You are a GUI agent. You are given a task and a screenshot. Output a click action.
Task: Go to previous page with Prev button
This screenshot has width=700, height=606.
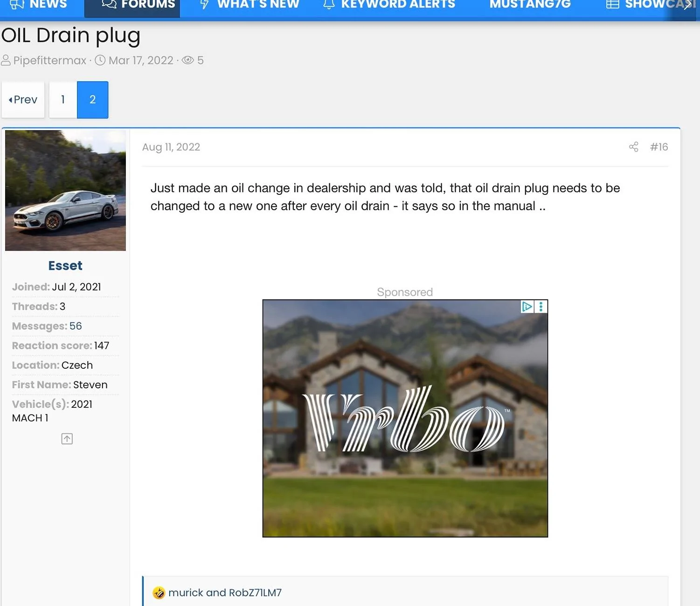[x=23, y=100]
